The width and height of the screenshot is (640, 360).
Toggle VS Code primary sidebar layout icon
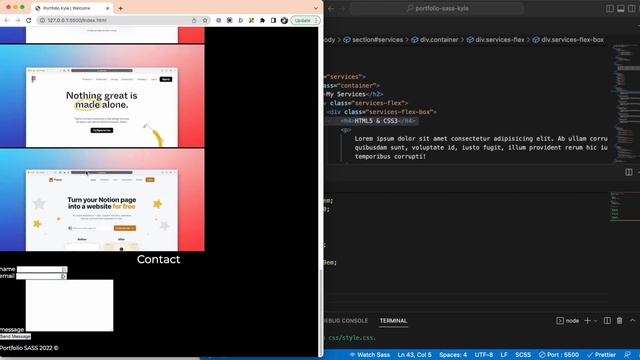[x=610, y=8]
